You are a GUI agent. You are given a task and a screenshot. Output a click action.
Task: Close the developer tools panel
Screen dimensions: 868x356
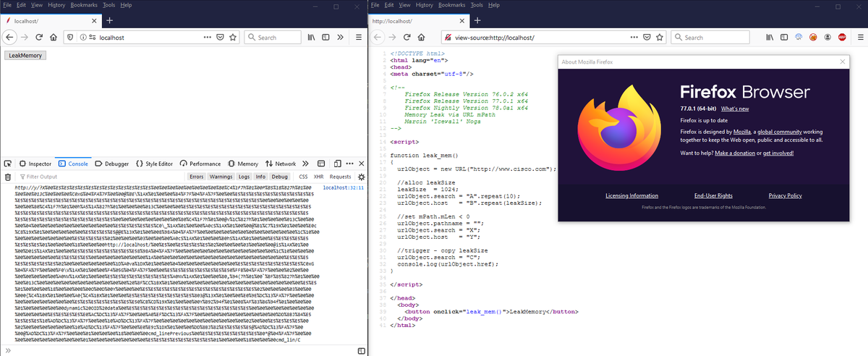[361, 164]
